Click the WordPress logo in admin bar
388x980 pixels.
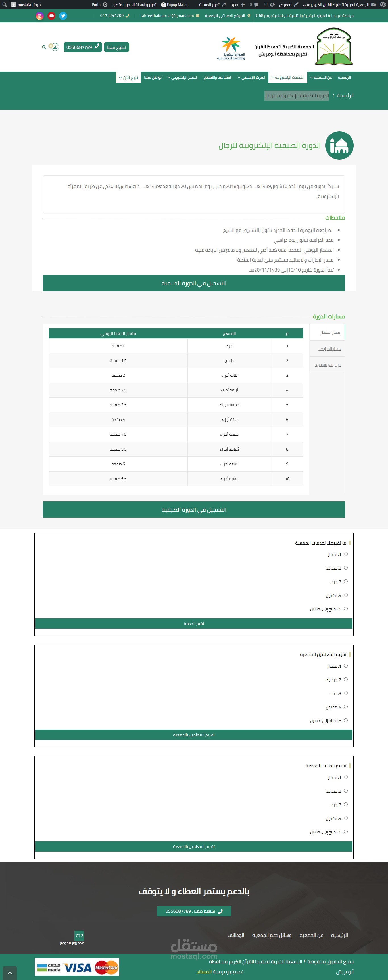[383, 5]
